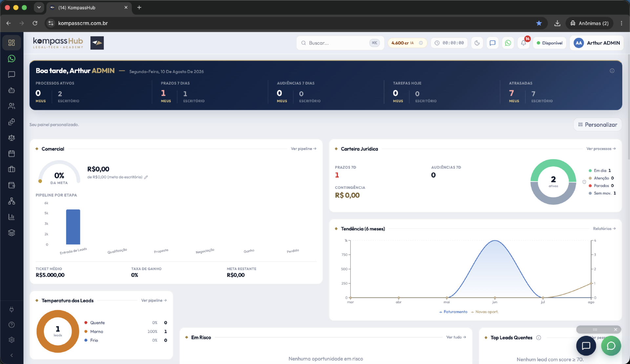Click the 4.600 cr IA credits badge
The width and height of the screenshot is (630, 364).
pos(407,43)
